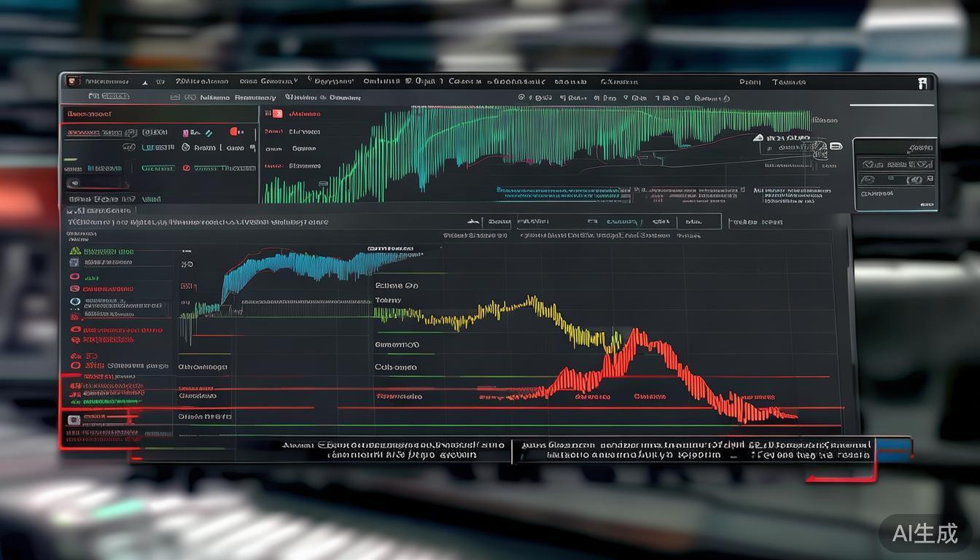The width and height of the screenshot is (980, 560).
Task: Click the green triangle icon in the left list
Action: (74, 251)
